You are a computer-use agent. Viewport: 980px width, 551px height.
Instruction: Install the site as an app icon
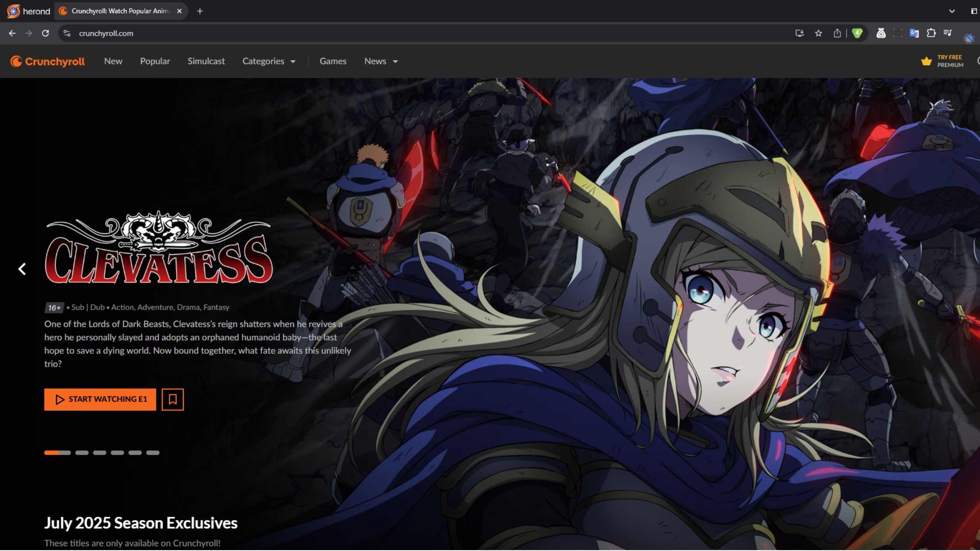799,33
